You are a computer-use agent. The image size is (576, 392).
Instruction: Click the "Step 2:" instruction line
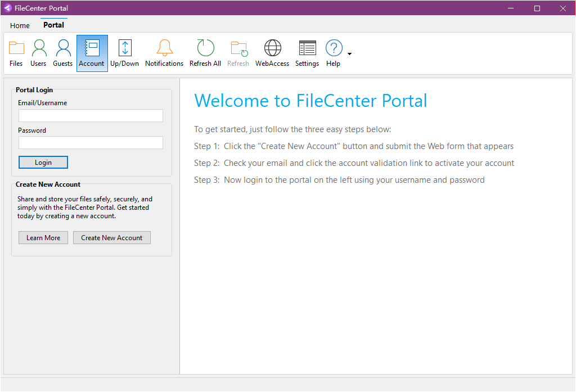pyautogui.click(x=354, y=163)
